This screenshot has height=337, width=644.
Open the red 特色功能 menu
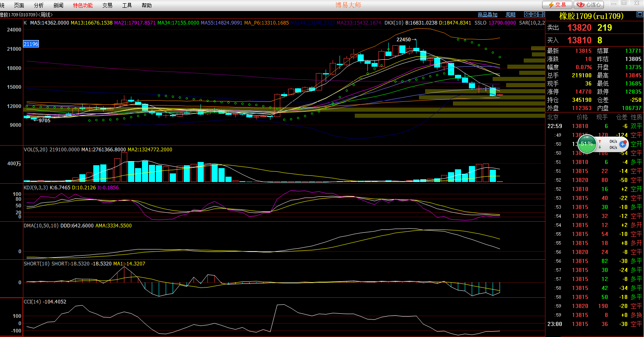pos(83,5)
